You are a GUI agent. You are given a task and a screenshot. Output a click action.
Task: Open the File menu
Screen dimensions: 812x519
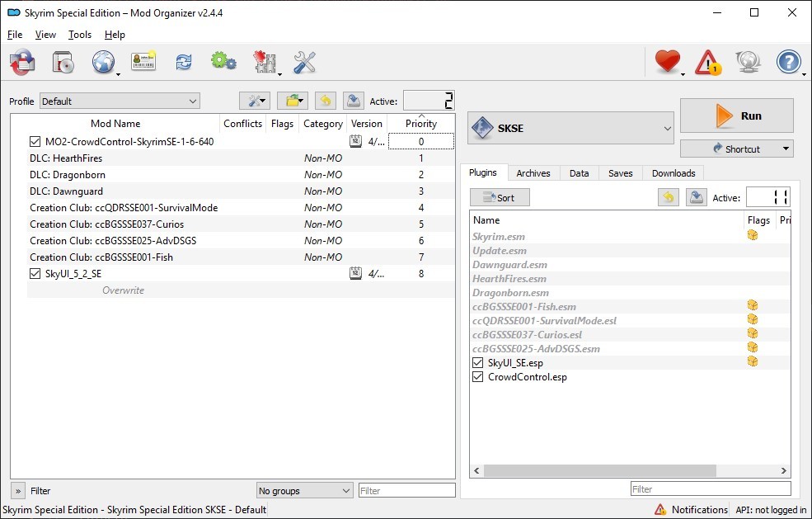tap(15, 34)
